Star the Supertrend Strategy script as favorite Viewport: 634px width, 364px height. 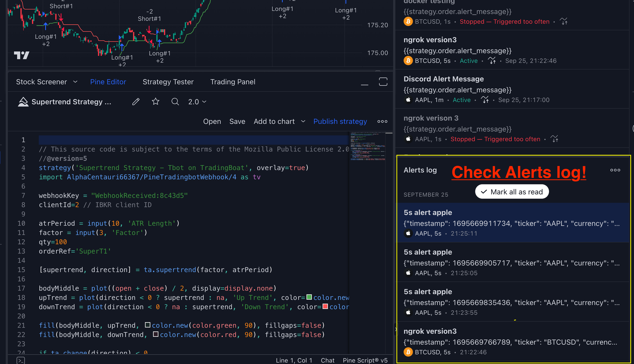(x=155, y=102)
